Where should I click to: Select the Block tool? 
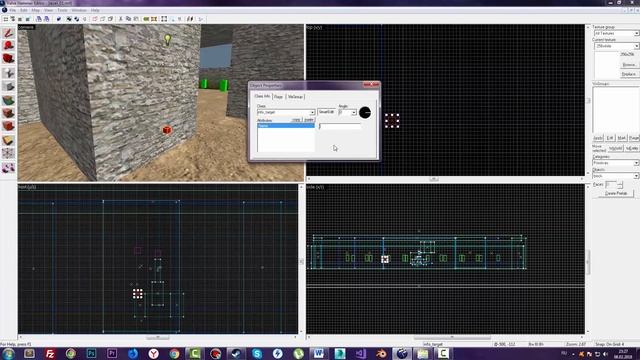8,87
